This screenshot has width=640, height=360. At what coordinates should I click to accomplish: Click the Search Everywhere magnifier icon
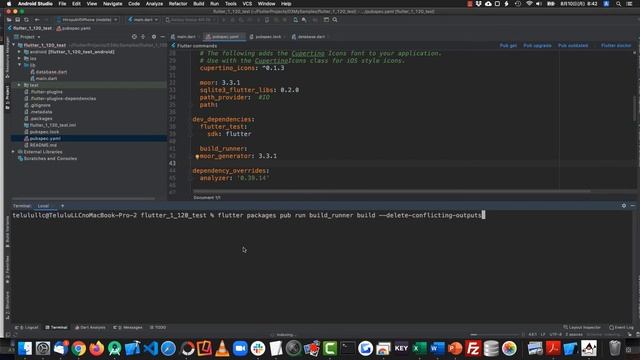335,20
